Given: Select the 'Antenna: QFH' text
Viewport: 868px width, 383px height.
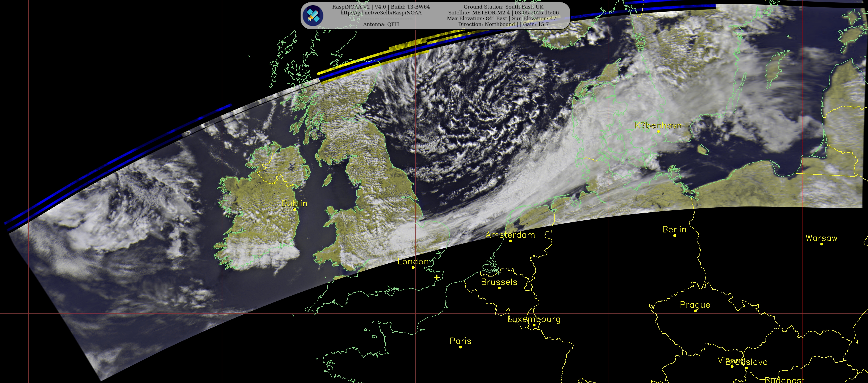Looking at the screenshot, I should 381,25.
